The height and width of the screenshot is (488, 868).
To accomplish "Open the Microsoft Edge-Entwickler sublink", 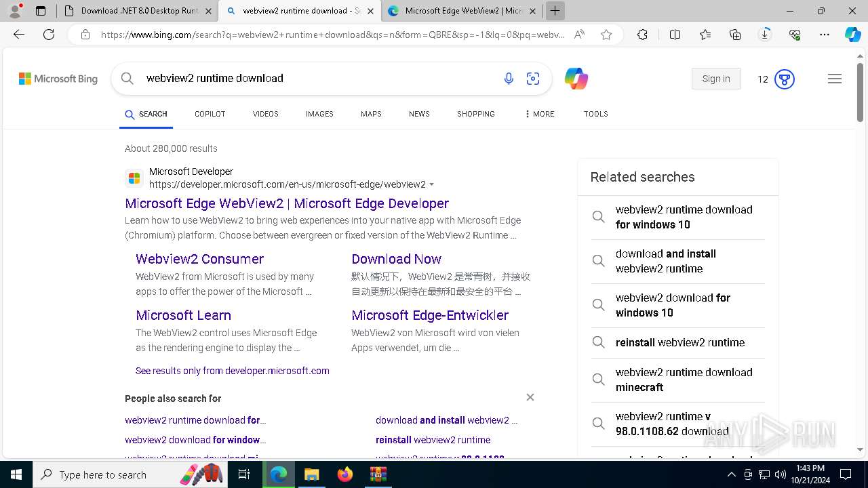I will 430,315.
